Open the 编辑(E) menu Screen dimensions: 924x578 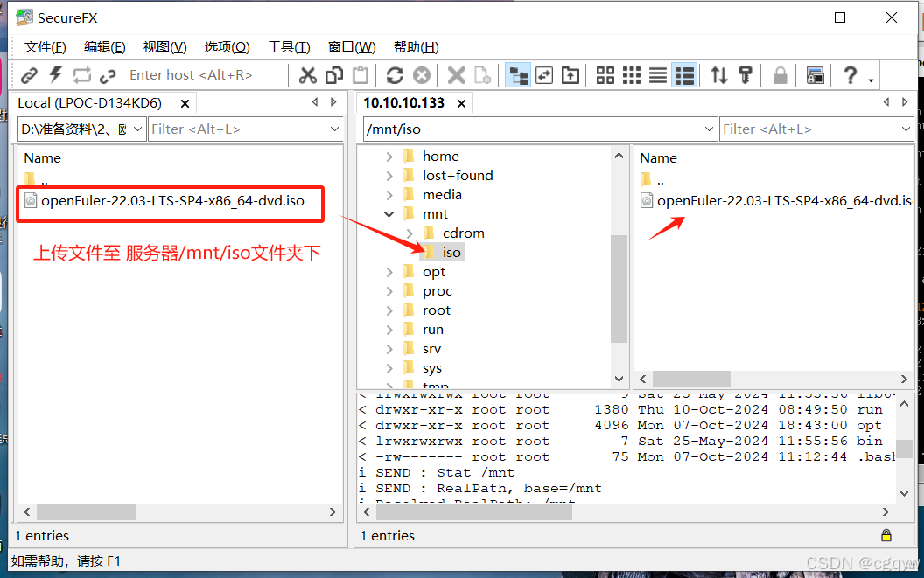pos(105,46)
